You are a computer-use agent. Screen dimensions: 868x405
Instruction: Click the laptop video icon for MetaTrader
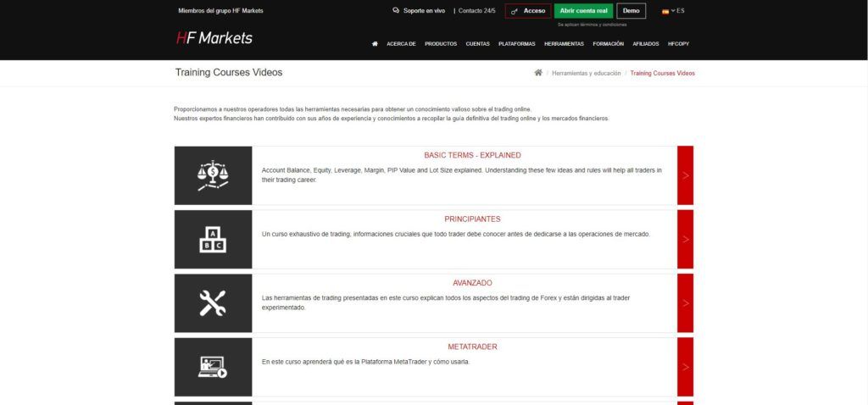pyautogui.click(x=213, y=367)
